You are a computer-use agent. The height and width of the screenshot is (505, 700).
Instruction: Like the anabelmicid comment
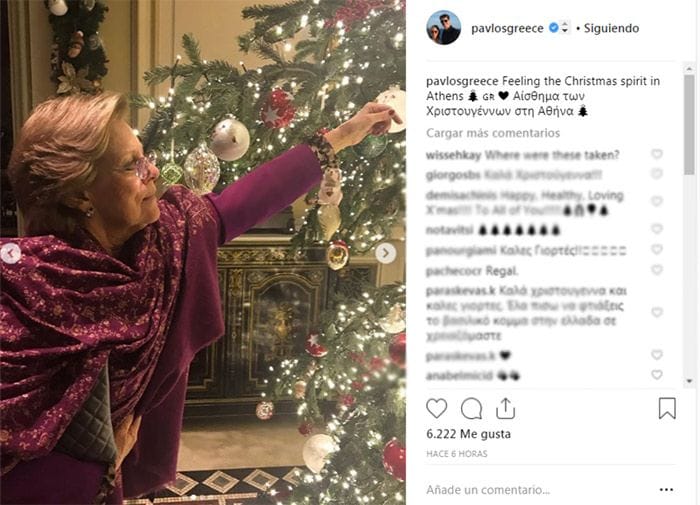click(x=657, y=375)
